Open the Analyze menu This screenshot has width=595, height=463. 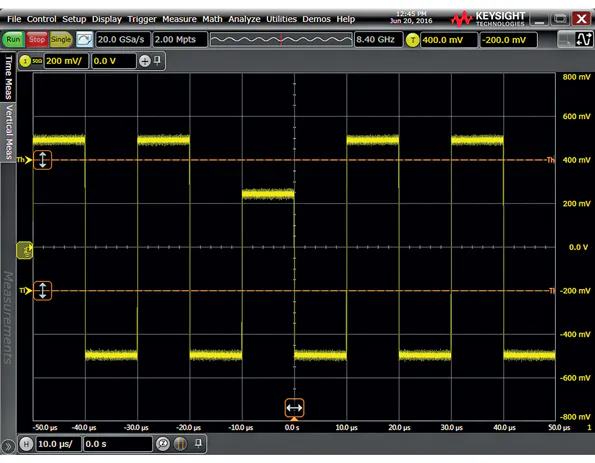point(244,19)
